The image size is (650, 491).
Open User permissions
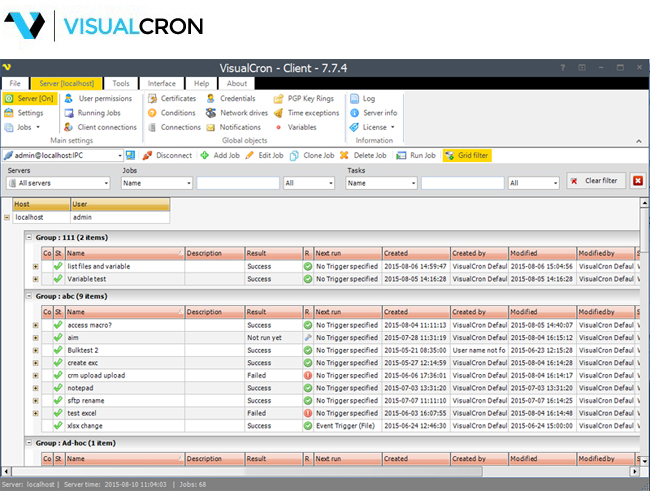coord(98,99)
